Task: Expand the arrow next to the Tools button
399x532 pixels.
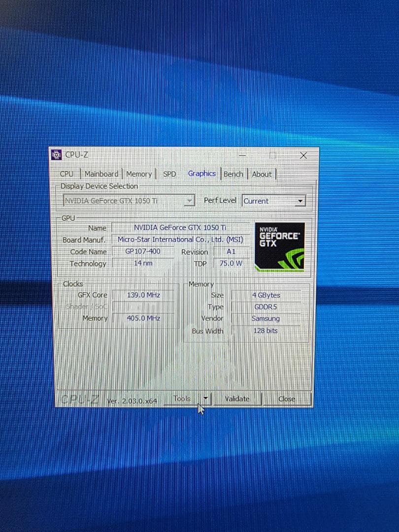Action: pyautogui.click(x=206, y=399)
